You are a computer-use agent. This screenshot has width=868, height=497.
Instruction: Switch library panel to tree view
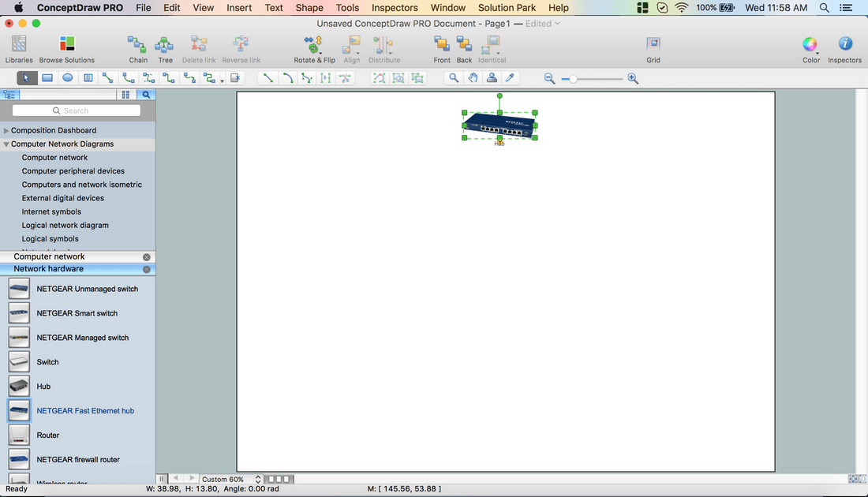9,95
